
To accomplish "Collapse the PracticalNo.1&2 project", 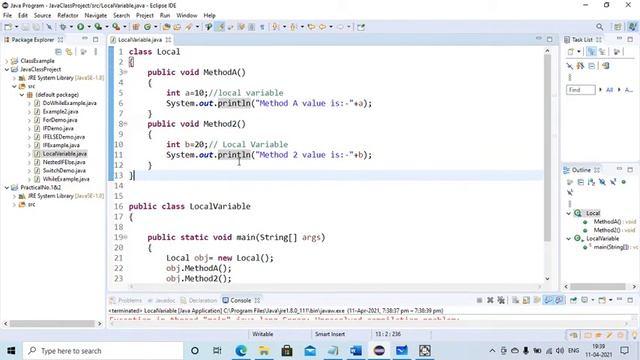I will [x=7, y=187].
